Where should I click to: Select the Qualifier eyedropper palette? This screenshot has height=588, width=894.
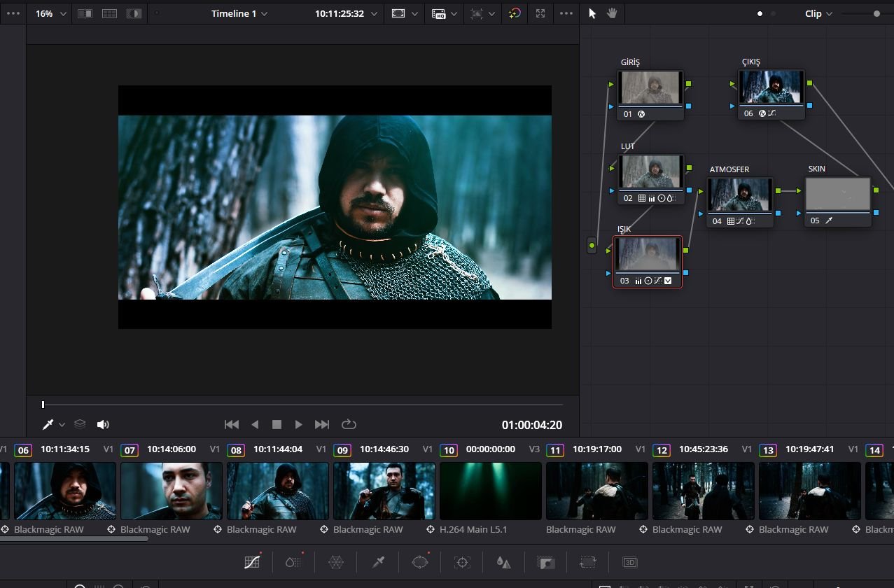pyautogui.click(x=378, y=562)
